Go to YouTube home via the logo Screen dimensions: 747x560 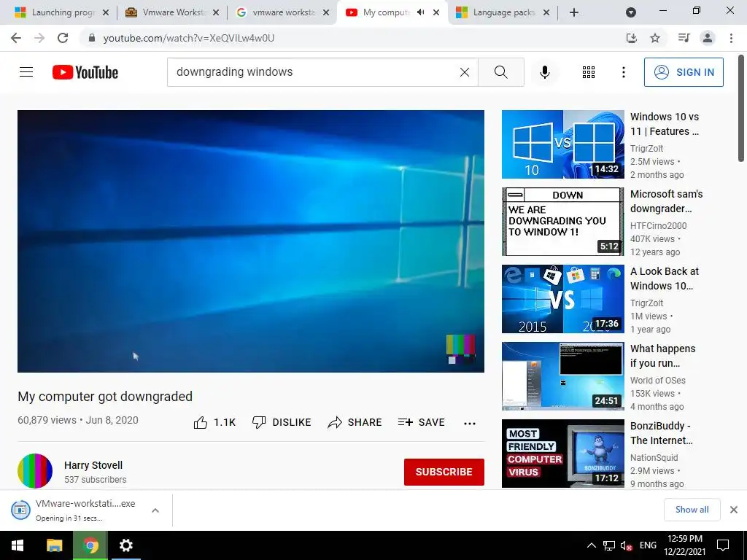click(85, 72)
